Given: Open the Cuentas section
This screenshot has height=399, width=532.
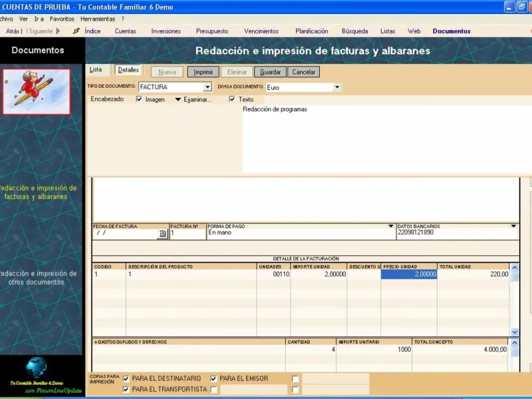Looking at the screenshot, I should coord(125,31).
